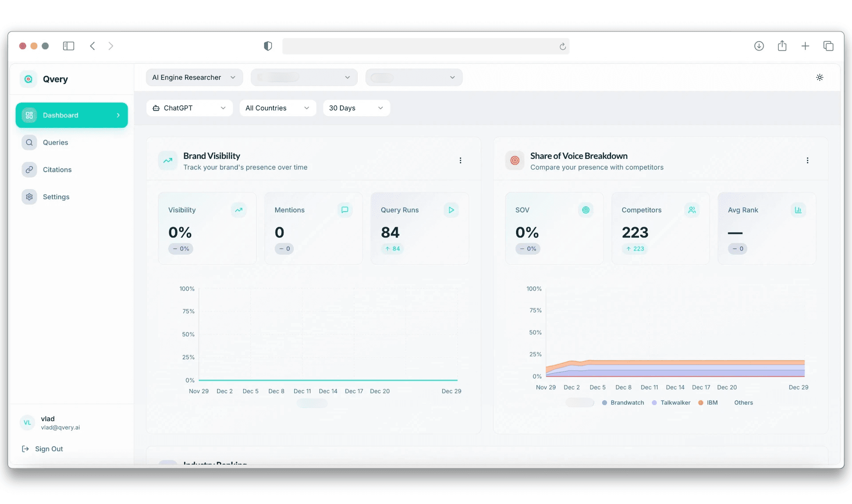Click the Competitors people icon
852x504 pixels.
(x=691, y=210)
